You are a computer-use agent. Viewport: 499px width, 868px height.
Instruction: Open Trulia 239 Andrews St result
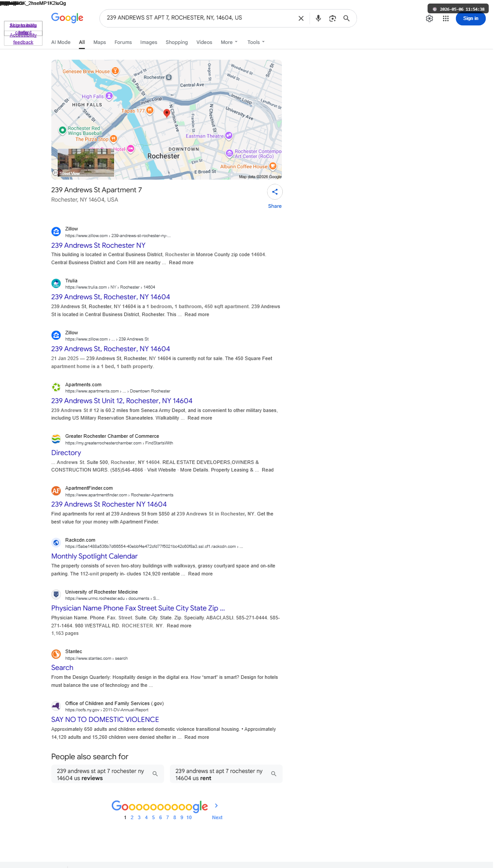pyautogui.click(x=111, y=297)
